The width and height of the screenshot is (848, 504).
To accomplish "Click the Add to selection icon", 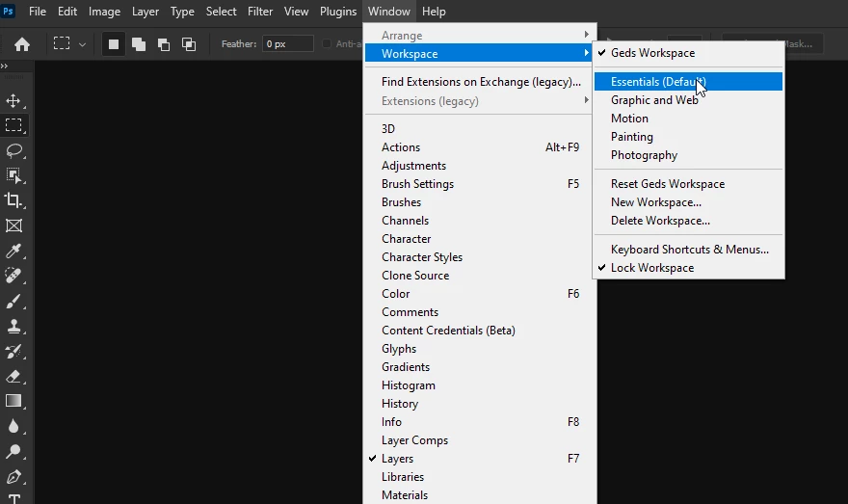I will tap(139, 43).
